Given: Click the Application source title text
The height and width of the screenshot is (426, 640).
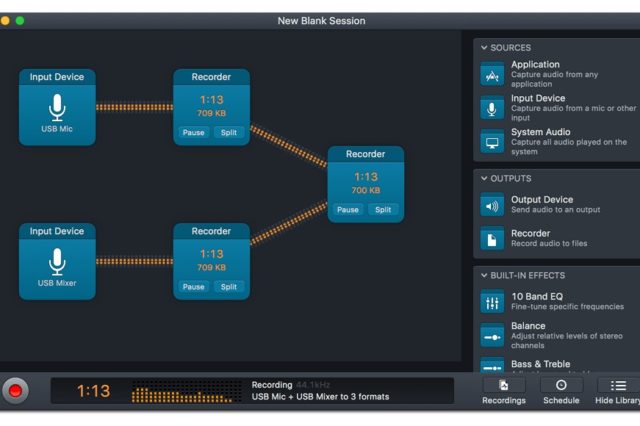Looking at the screenshot, I should 535,64.
